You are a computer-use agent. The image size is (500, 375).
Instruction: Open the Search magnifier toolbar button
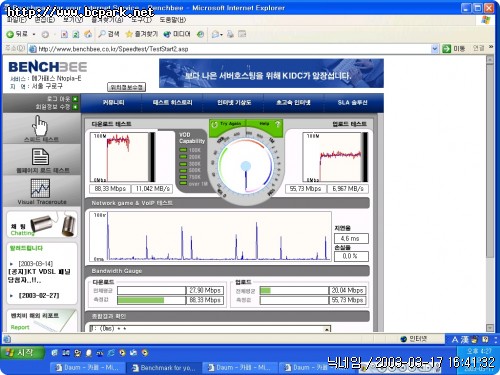(109, 34)
